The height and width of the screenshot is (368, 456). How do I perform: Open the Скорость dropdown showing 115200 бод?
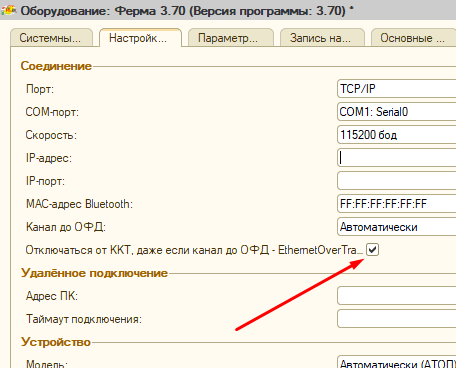click(x=397, y=135)
